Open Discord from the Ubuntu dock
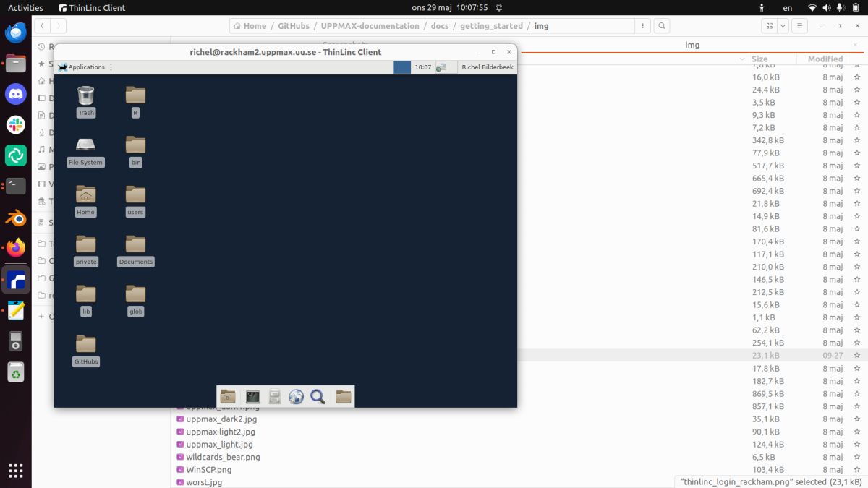This screenshot has width=868, height=488. point(16,93)
